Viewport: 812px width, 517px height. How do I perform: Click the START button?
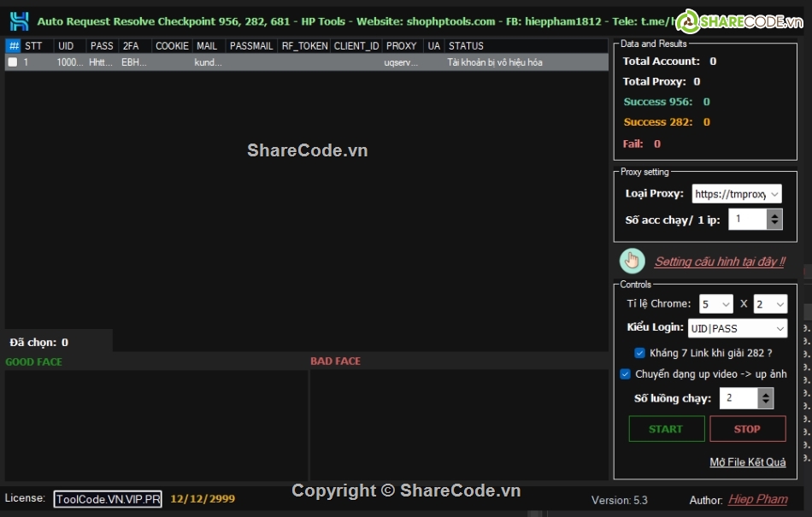point(667,429)
